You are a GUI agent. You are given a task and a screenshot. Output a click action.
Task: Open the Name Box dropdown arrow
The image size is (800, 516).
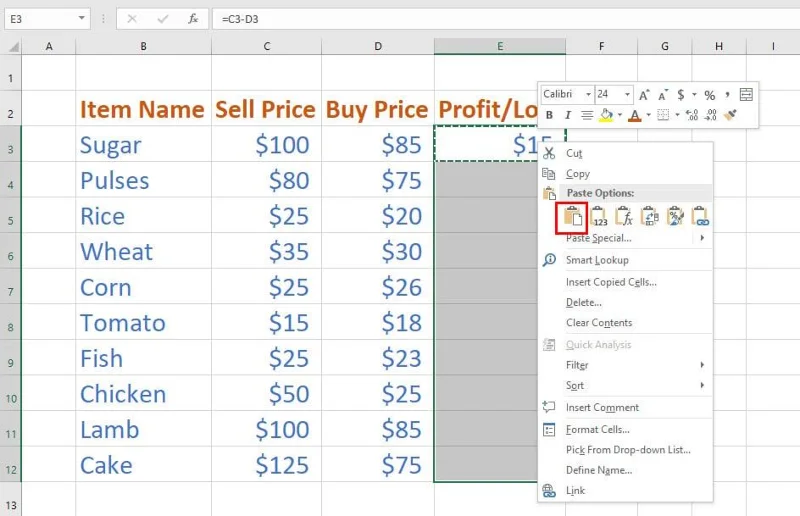[81, 18]
